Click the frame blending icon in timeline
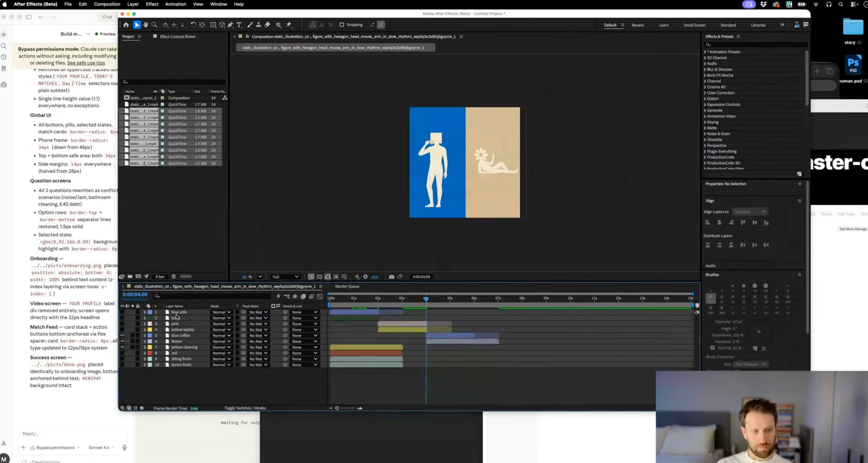Viewport: 868px width, 463px height. 303,296
